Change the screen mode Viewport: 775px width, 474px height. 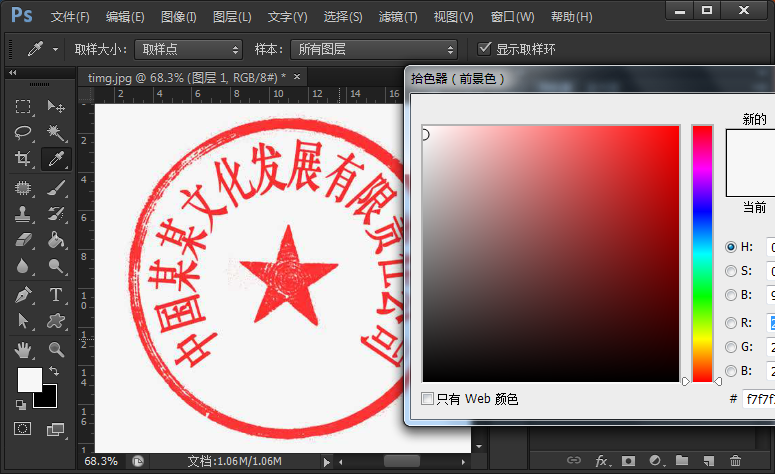55,429
